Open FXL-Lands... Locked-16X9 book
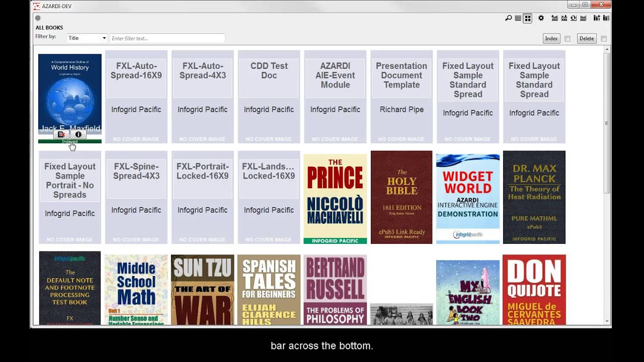 click(x=269, y=197)
